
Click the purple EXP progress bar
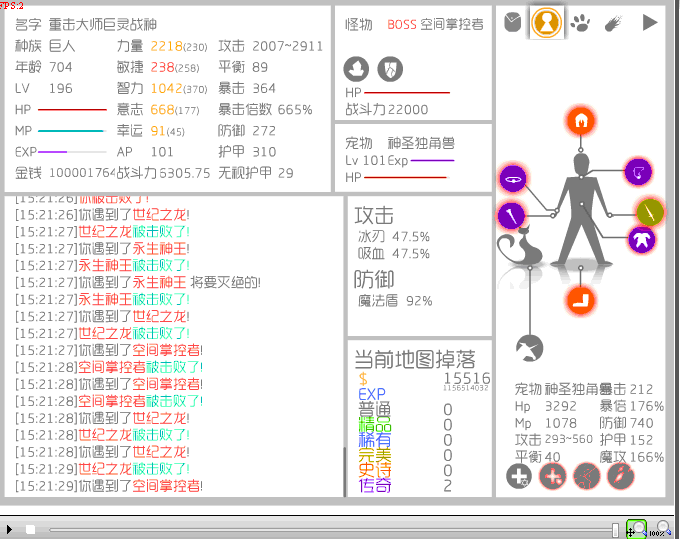(x=52, y=152)
